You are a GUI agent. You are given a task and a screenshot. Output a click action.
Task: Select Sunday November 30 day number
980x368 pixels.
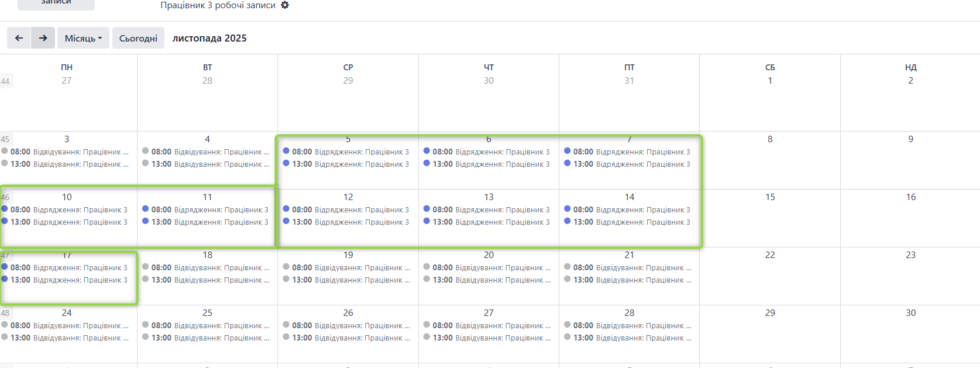coord(910,313)
